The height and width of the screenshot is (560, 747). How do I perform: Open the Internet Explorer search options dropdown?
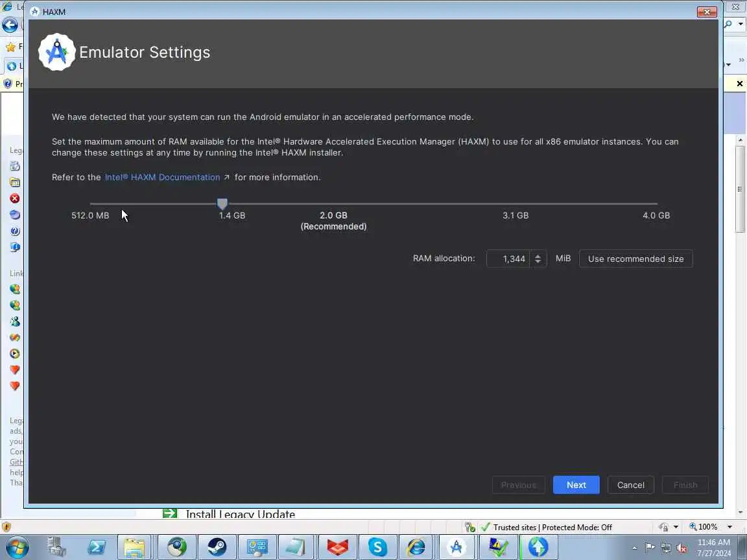(741, 24)
